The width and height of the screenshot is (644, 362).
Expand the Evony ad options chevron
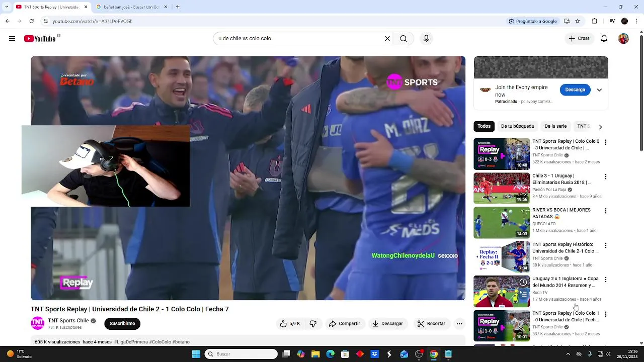click(599, 90)
